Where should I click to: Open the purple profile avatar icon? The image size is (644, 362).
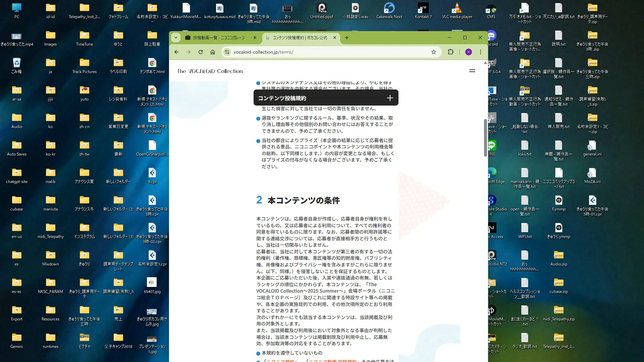469,52
